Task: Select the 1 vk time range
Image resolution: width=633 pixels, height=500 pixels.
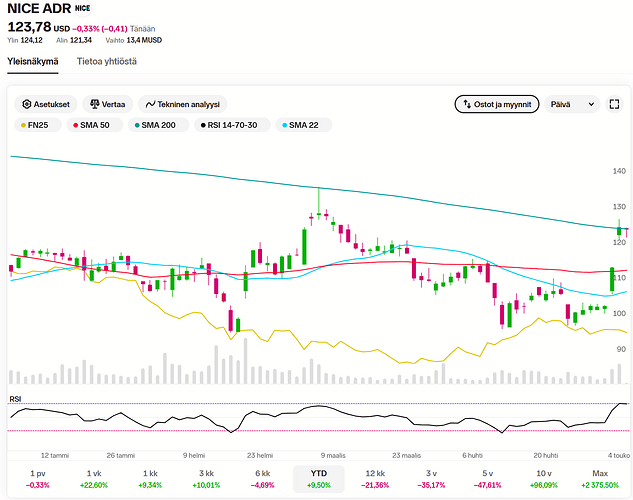Action: pos(94,479)
